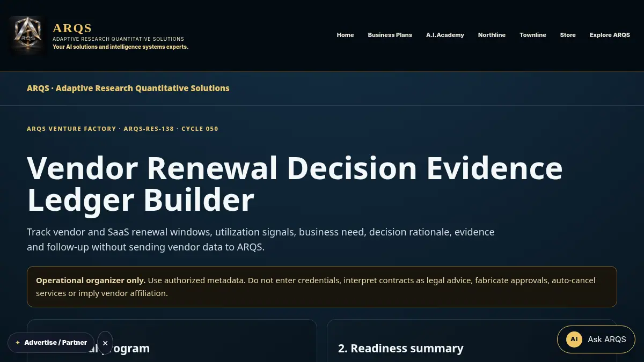
Task: Click 'ADAPTIVE RESEARCH QUANTITATIVE SOLUTIONS' subtitle
Action: point(118,39)
